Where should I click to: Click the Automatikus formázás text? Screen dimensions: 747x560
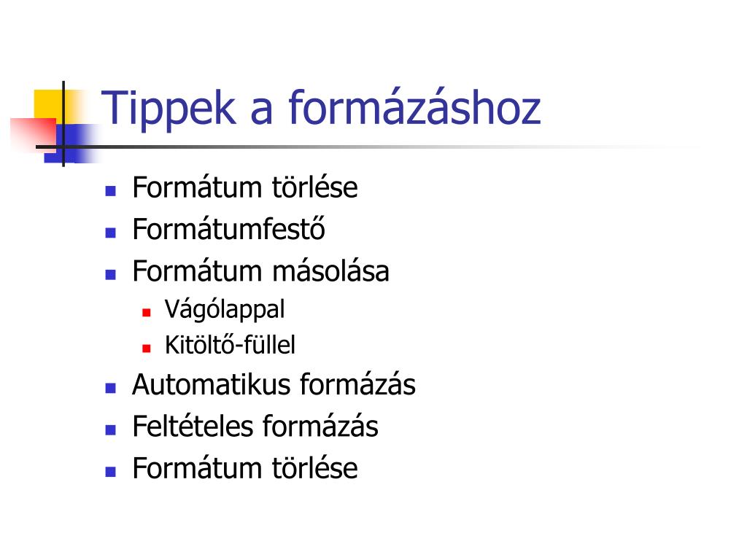pos(274,384)
